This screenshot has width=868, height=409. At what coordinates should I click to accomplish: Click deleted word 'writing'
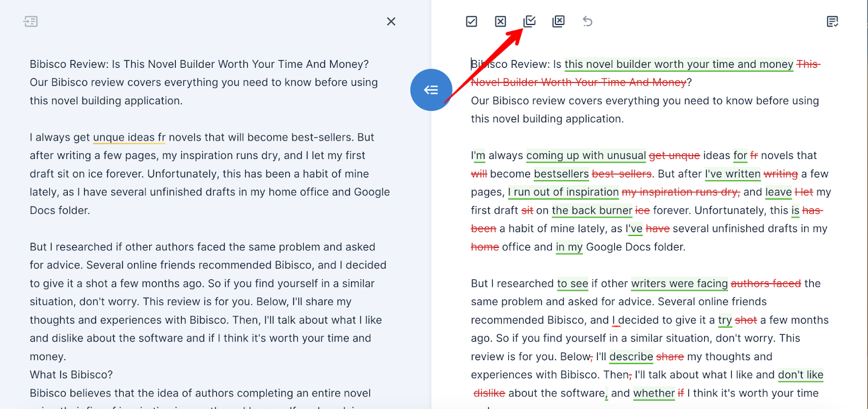click(781, 174)
